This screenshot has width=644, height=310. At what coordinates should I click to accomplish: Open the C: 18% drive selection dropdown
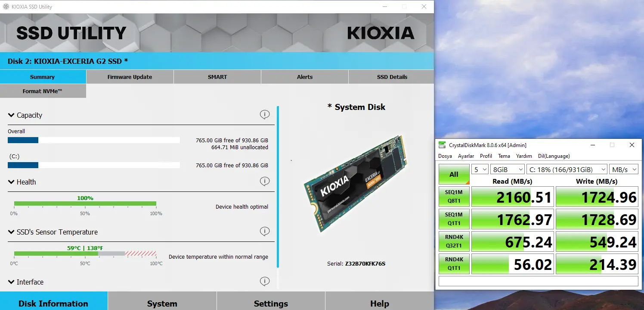pyautogui.click(x=567, y=169)
